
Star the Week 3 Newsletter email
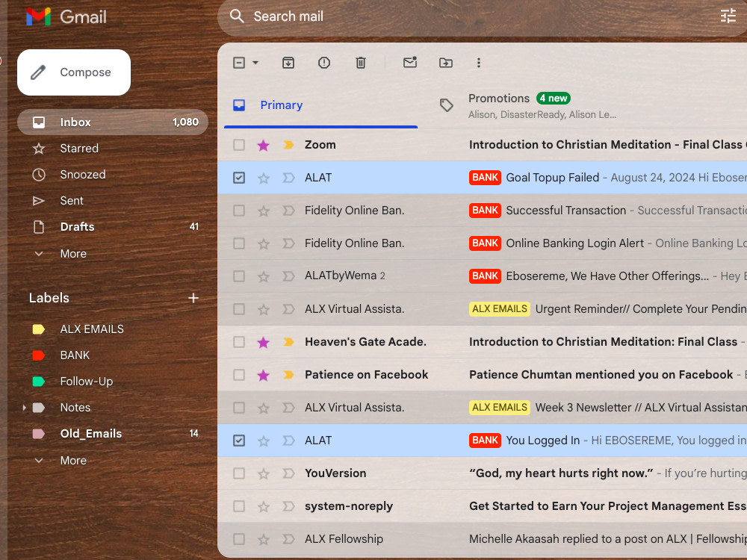click(x=264, y=408)
